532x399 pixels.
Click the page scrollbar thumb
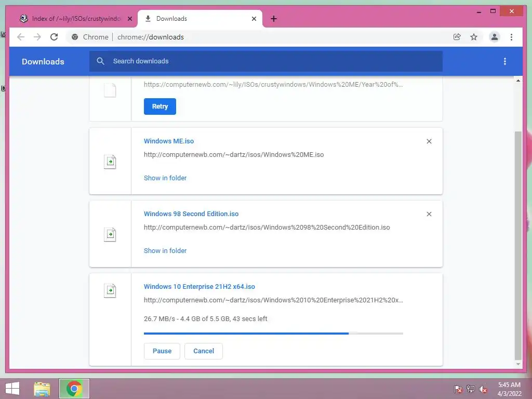[x=518, y=245]
